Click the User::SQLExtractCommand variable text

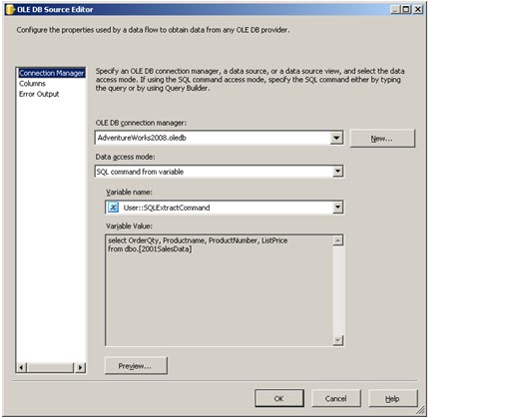coord(167,208)
